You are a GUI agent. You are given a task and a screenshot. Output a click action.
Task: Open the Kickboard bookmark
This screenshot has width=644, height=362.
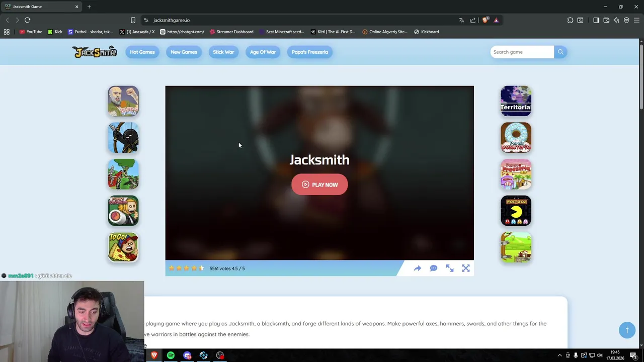coord(426,32)
